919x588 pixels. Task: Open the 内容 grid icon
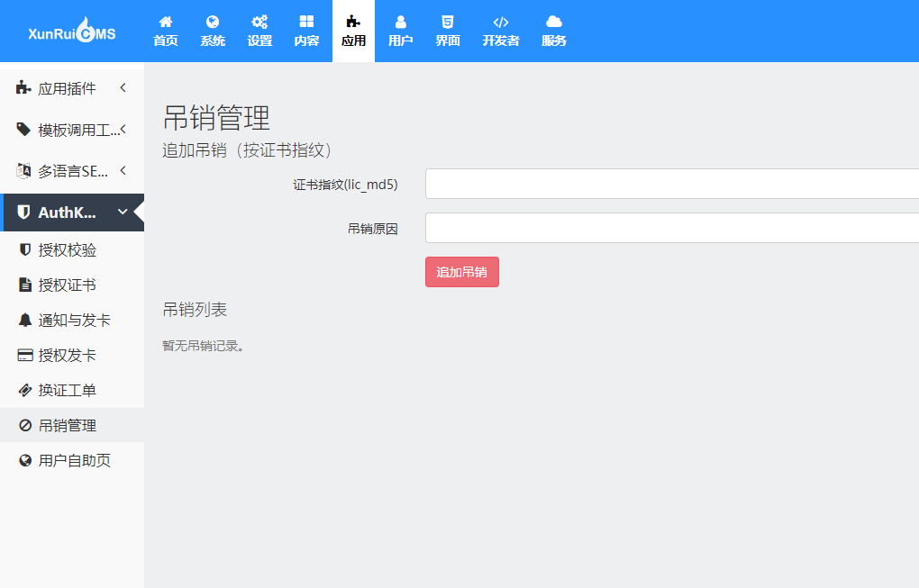point(306,22)
